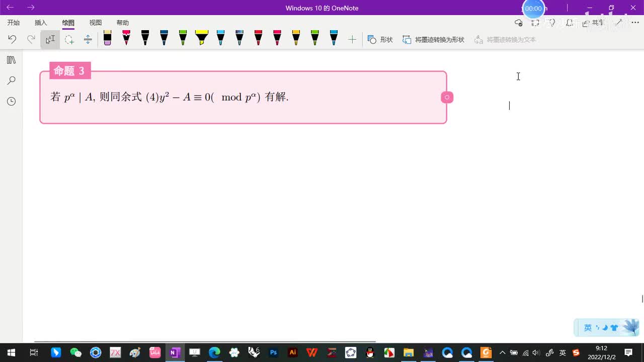Viewport: 644px width, 362px height.
Task: Select the lime green pen
Action: pos(315,38)
